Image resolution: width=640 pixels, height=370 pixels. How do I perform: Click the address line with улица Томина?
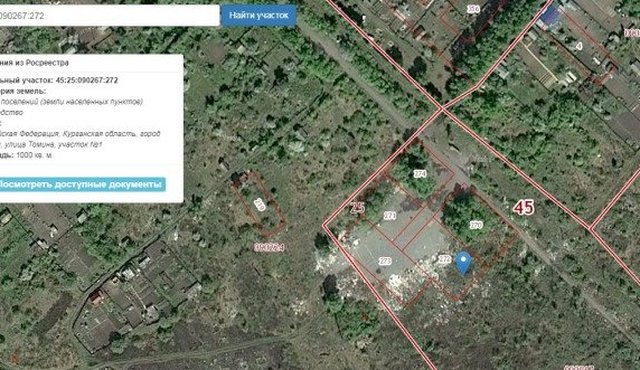point(51,144)
